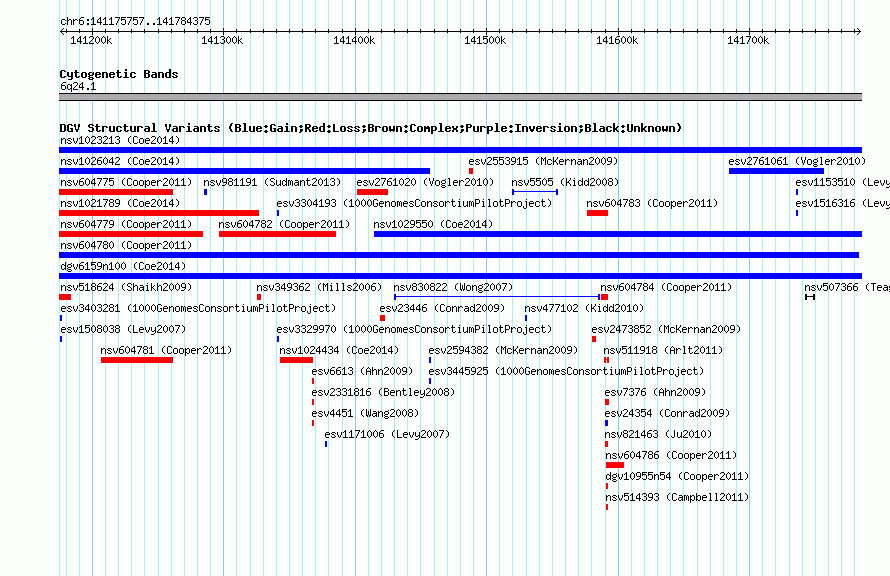The image size is (890, 576).
Task: Click dgv6159n100 (Coe2014) label
Action: pos(123,266)
